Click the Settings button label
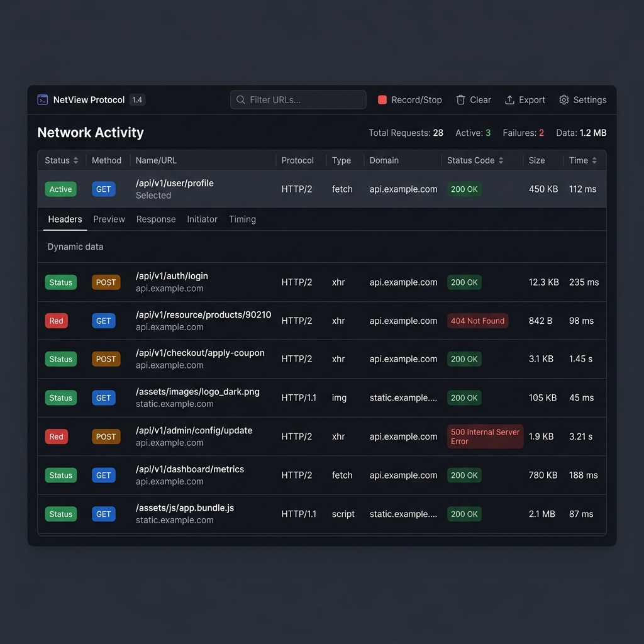This screenshot has height=644, width=644. click(x=590, y=100)
